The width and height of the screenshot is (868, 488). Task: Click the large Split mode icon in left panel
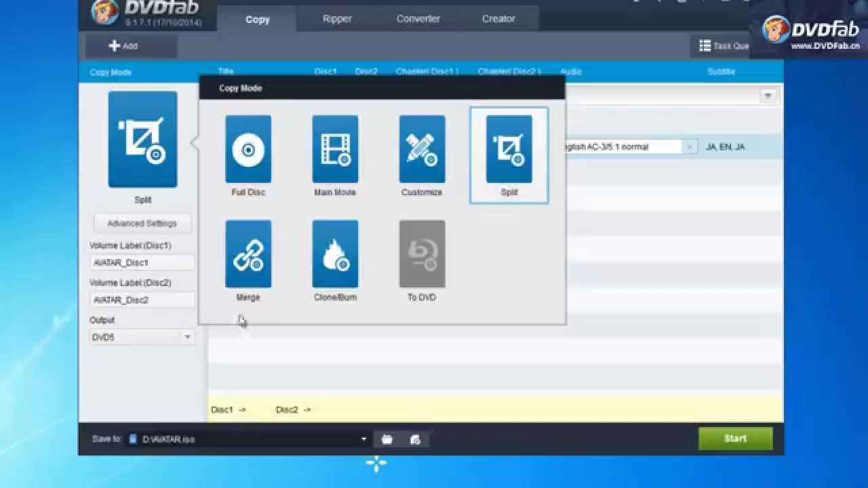tap(142, 140)
